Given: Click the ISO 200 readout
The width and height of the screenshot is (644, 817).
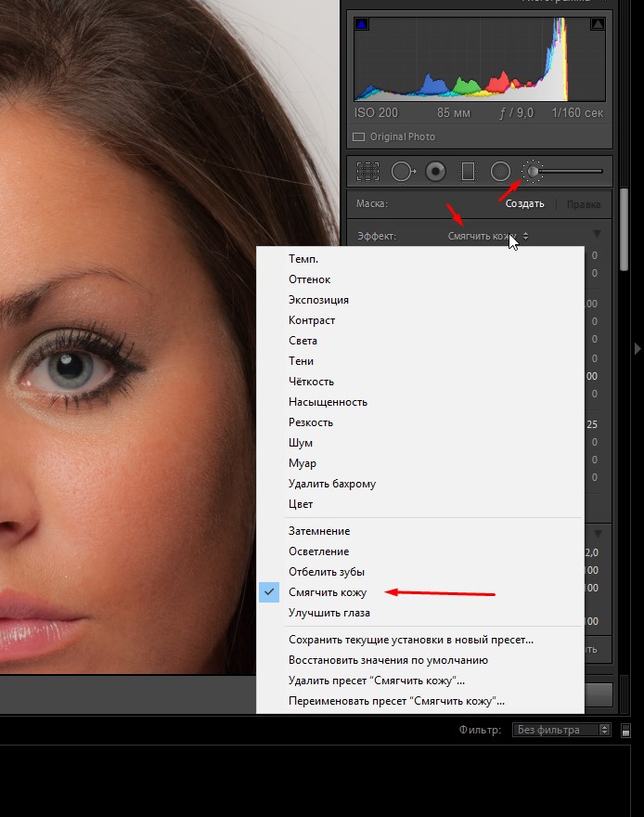Looking at the screenshot, I should click(376, 112).
